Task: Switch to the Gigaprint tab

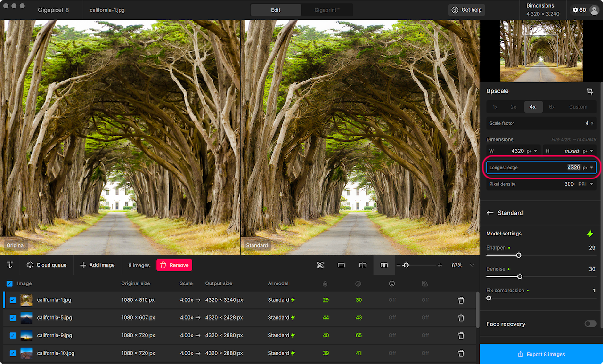Action: [327, 10]
